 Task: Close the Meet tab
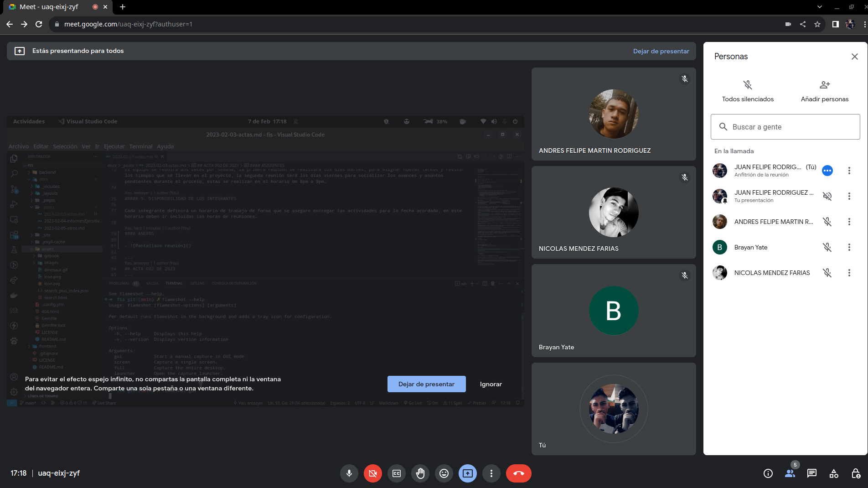pyautogui.click(x=105, y=7)
